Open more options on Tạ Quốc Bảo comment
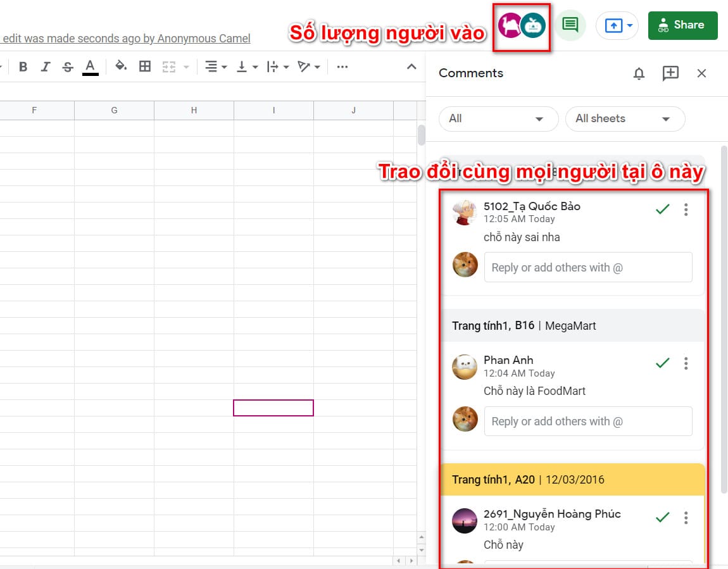 [x=686, y=209]
